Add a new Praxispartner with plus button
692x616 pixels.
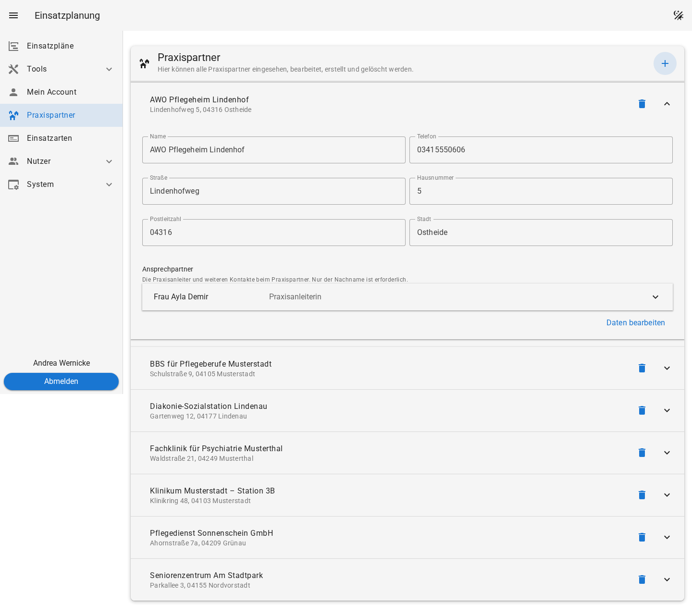click(x=665, y=63)
